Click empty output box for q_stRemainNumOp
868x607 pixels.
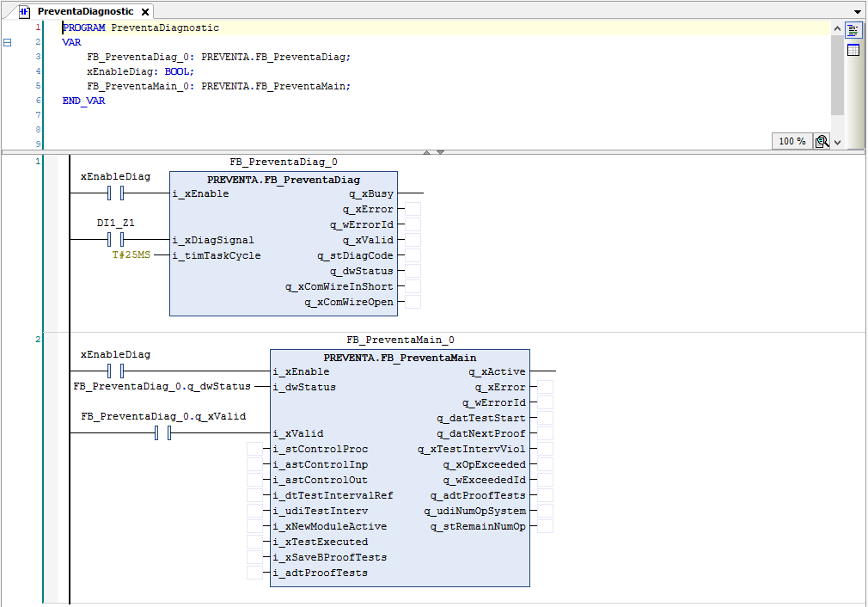pyautogui.click(x=545, y=526)
